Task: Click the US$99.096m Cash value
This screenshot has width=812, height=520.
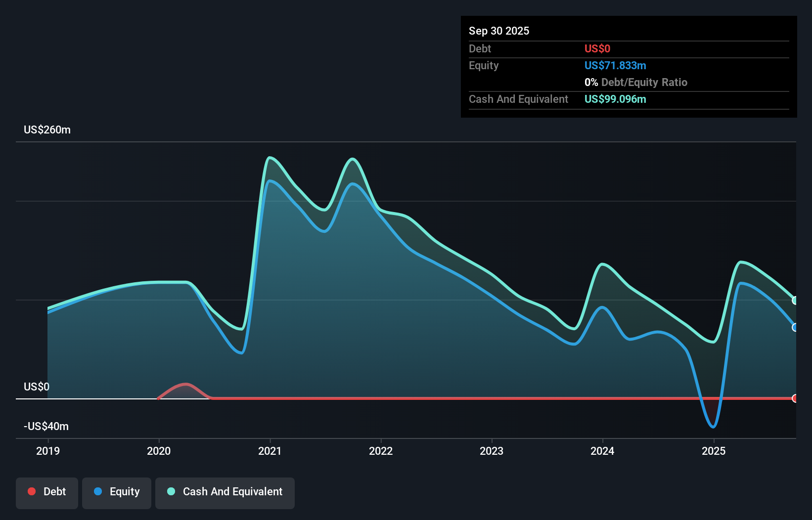Action: tap(615, 99)
